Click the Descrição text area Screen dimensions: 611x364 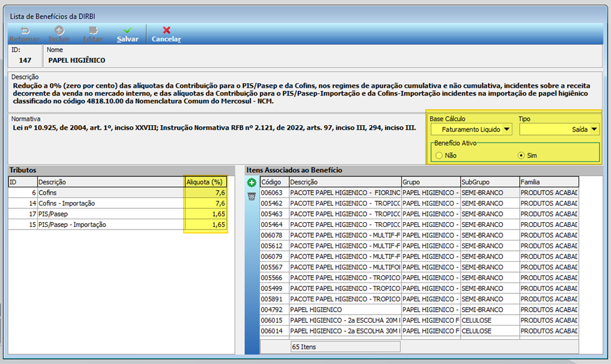(x=305, y=94)
